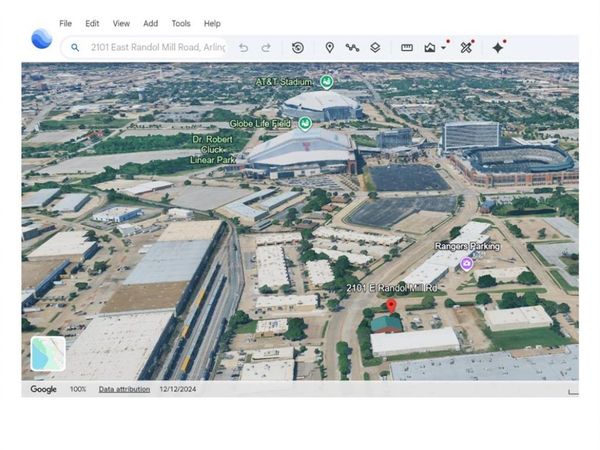Click the Google logo in status bar
The height and width of the screenshot is (450, 600).
point(43,389)
